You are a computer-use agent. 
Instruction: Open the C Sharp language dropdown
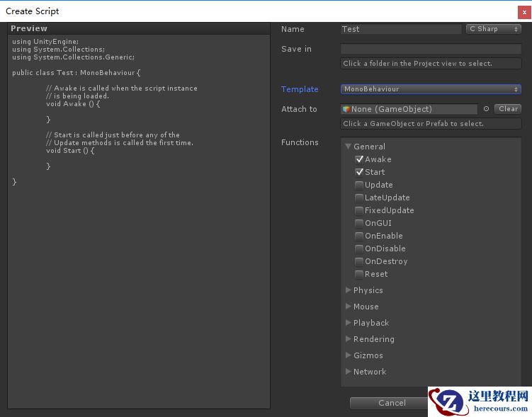(x=493, y=29)
